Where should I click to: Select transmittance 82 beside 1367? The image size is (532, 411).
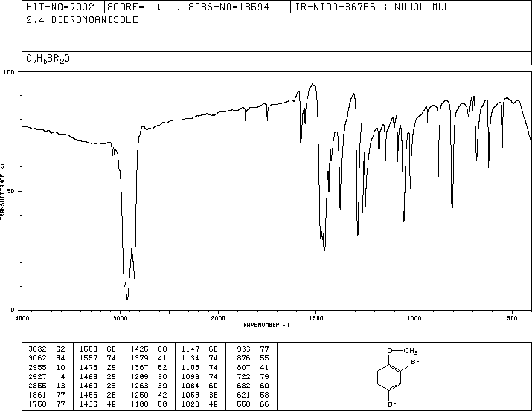point(162,367)
